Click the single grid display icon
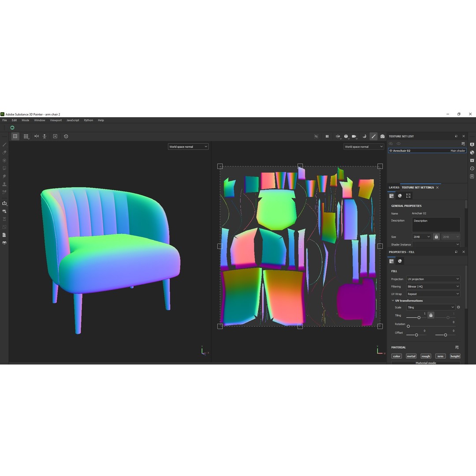 (15, 136)
